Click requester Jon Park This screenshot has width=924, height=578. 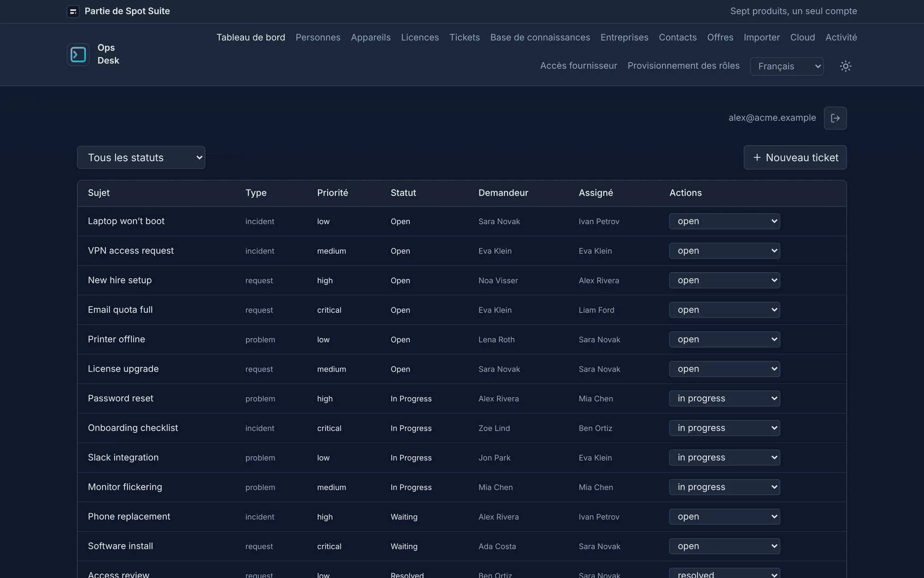494,458
